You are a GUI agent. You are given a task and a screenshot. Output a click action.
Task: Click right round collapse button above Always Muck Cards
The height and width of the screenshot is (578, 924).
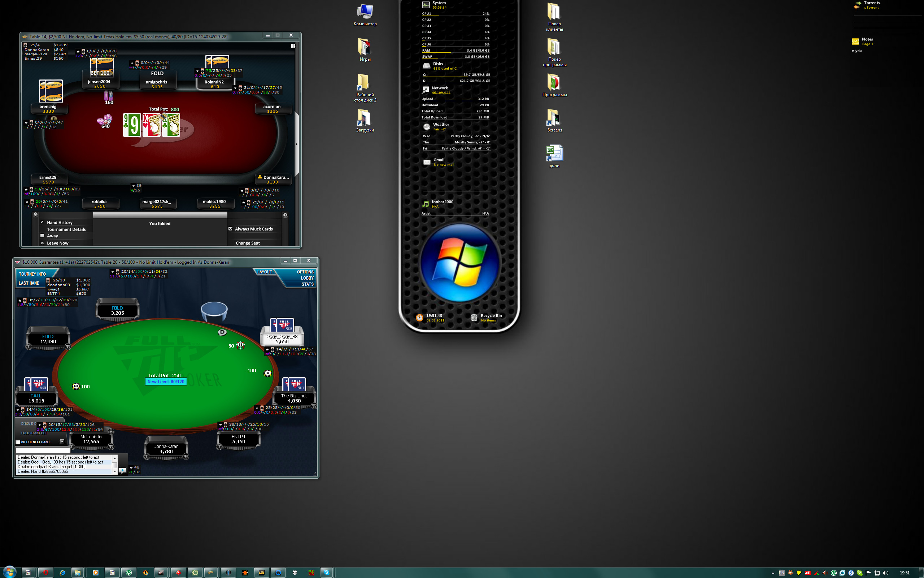(285, 215)
